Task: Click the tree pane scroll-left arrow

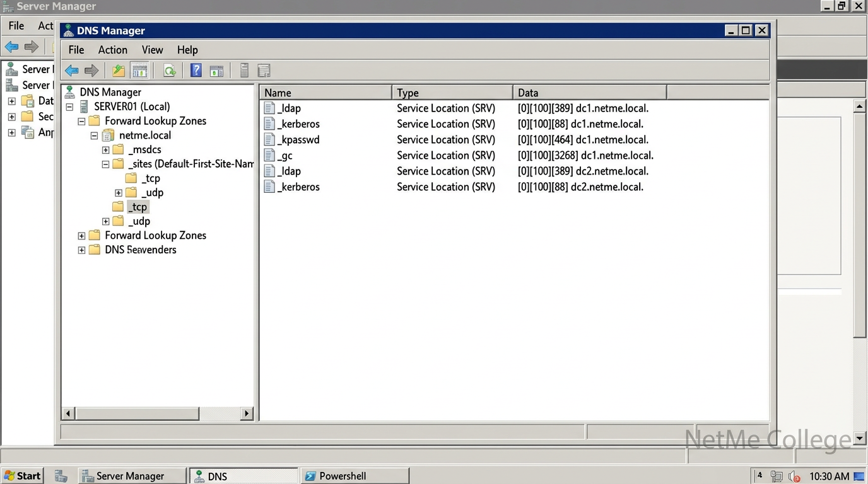Action: coord(69,414)
